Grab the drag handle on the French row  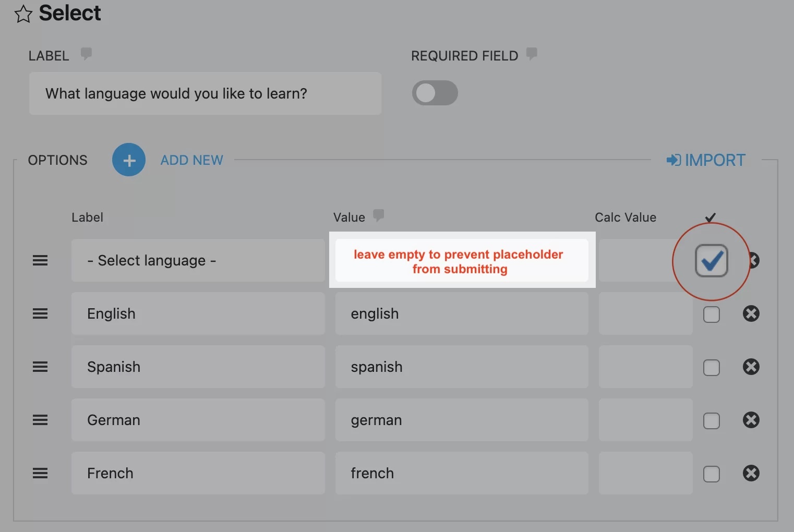pos(40,473)
